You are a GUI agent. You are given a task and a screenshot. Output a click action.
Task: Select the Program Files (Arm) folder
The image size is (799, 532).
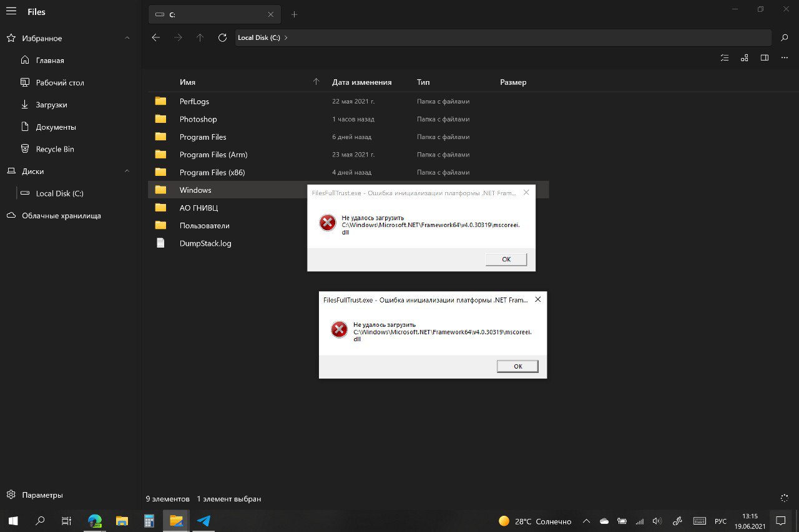click(348, 154)
